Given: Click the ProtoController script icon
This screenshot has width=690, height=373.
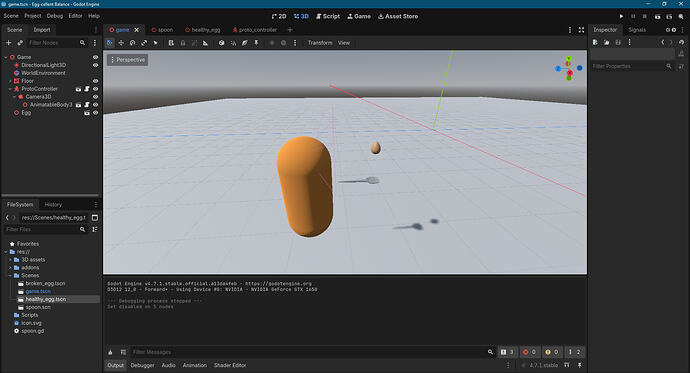Looking at the screenshot, I should point(87,89).
